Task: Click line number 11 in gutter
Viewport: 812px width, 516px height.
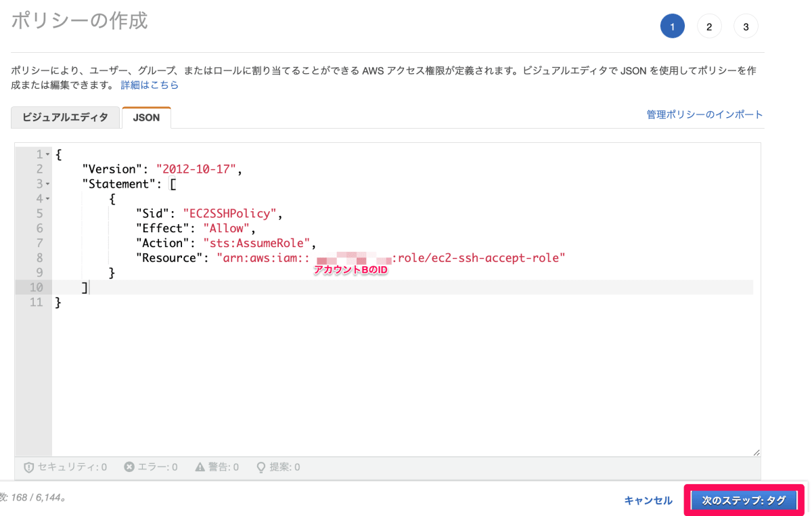Action: [36, 303]
